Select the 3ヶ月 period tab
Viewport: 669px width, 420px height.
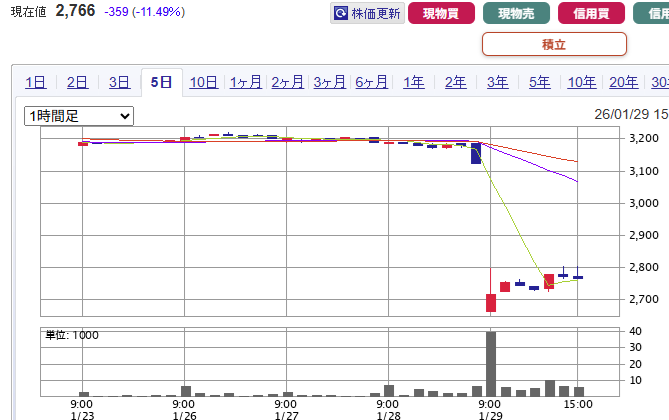click(x=330, y=83)
